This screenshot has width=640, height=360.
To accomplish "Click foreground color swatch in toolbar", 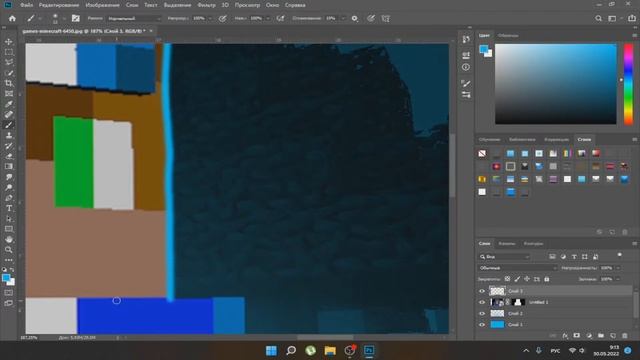I will [x=5, y=278].
